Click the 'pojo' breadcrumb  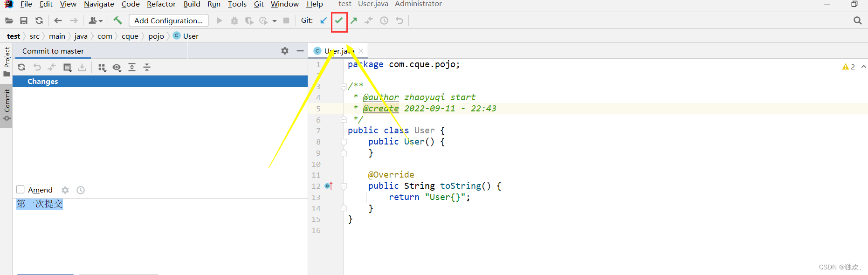(156, 36)
